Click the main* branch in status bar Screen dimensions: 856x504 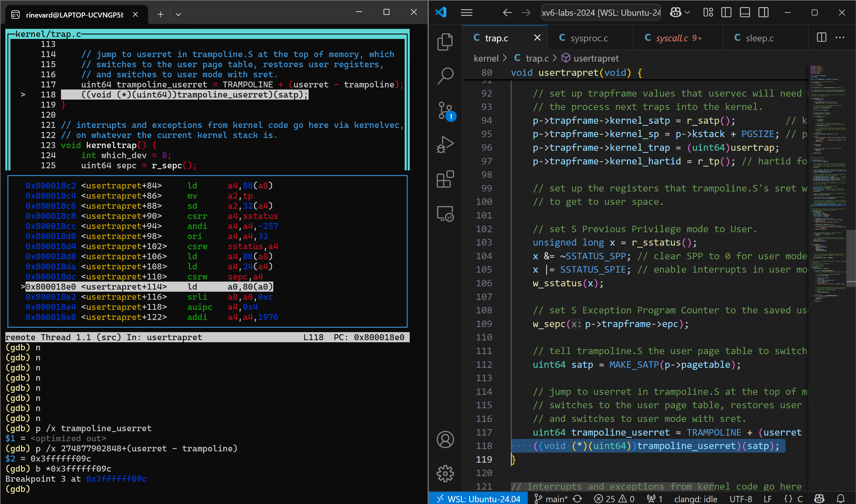(x=551, y=499)
